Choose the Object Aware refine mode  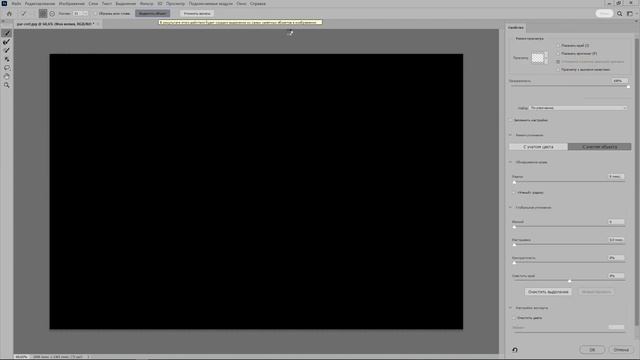[600, 147]
